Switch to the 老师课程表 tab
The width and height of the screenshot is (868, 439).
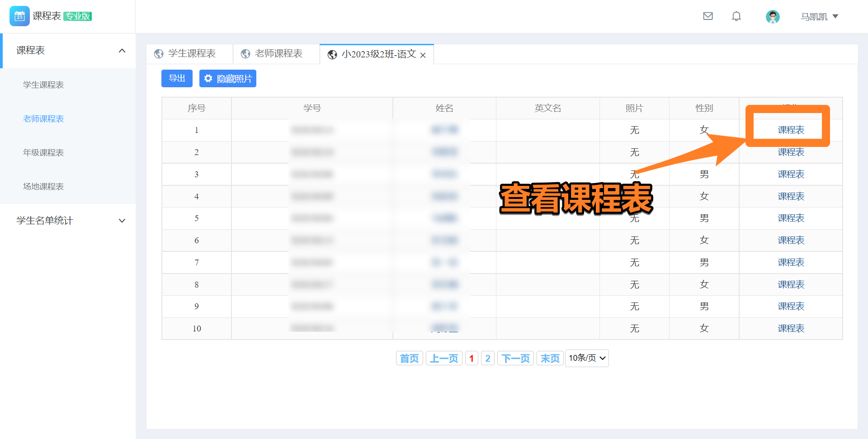point(277,54)
